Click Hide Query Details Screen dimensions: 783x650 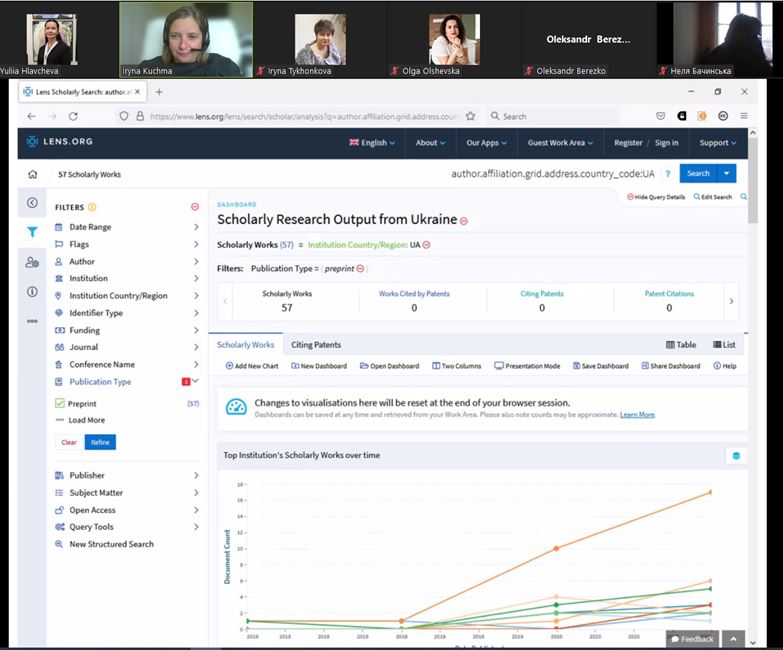[x=656, y=197]
